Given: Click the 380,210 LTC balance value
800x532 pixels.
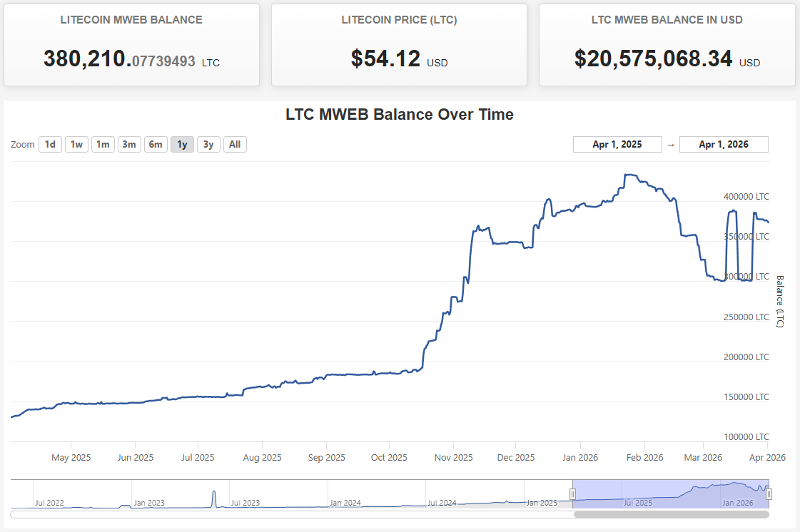Looking at the screenshot, I should (x=119, y=58).
